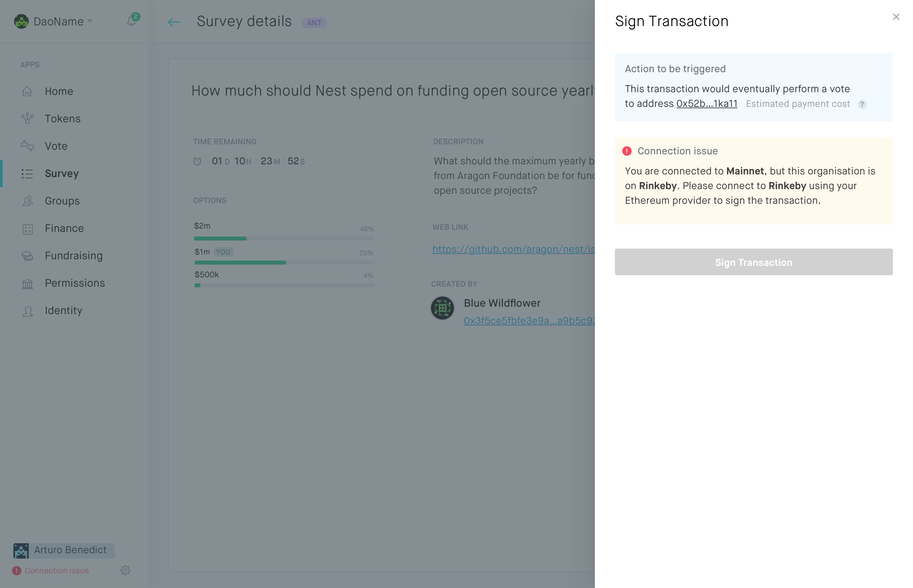Open creator address 0x3f5ce5fbfe3e9a link
Image resolution: width=913 pixels, height=588 pixels.
coord(529,321)
